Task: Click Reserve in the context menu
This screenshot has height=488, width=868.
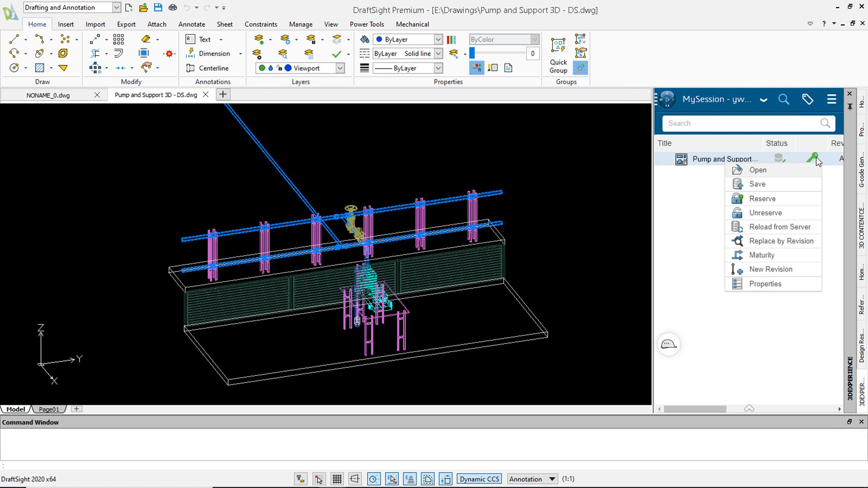Action: pyautogui.click(x=762, y=198)
